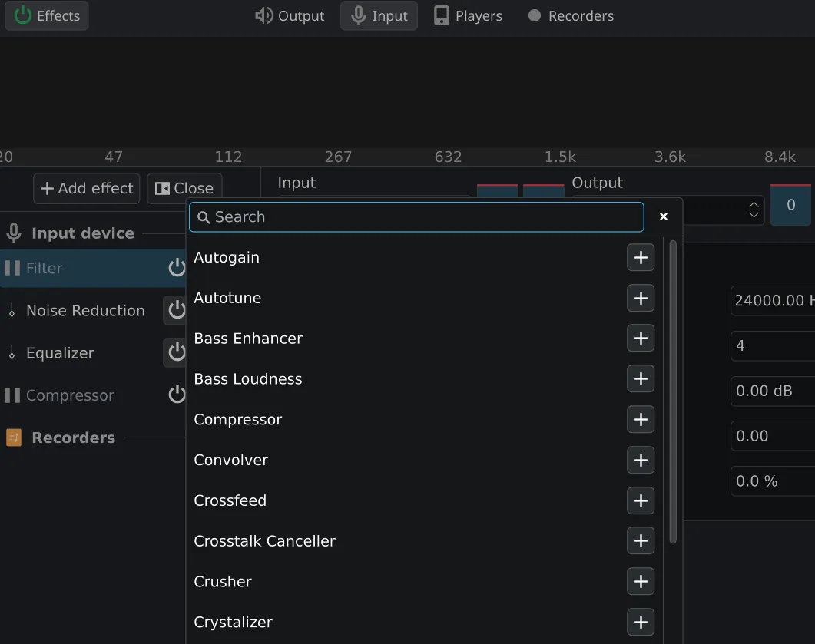This screenshot has height=644, width=815.
Task: Add Crosstalk Canceller using its plus icon
Action: pos(641,541)
